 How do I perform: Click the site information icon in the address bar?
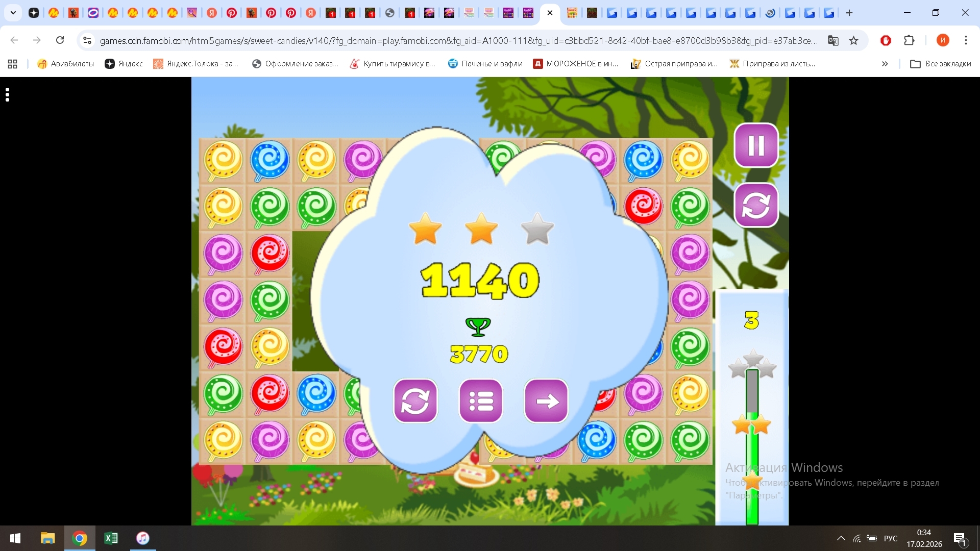(87, 40)
